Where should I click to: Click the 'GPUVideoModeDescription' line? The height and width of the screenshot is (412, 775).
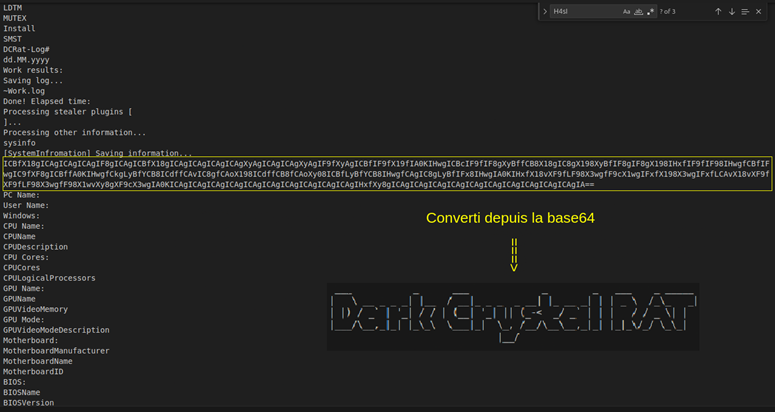pyautogui.click(x=56, y=330)
